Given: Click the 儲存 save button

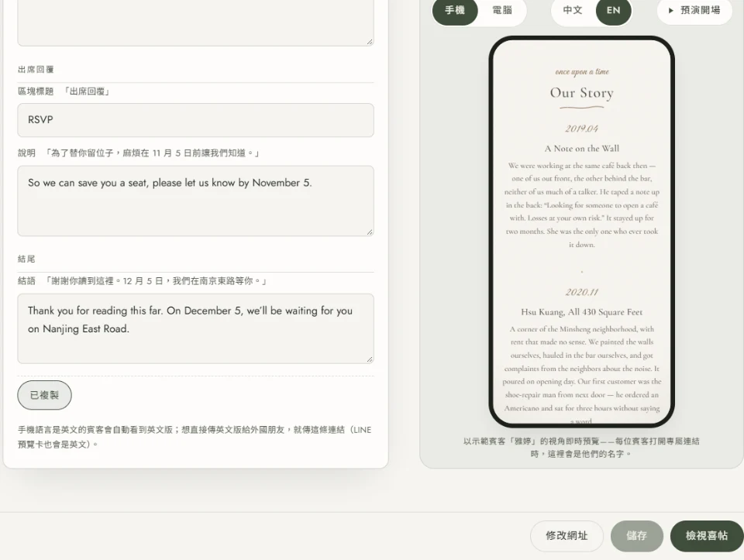Looking at the screenshot, I should tap(636, 536).
